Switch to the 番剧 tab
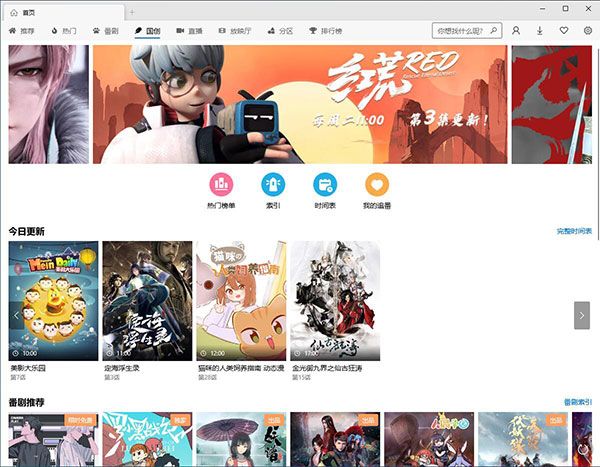The height and width of the screenshot is (467, 600). point(106,31)
